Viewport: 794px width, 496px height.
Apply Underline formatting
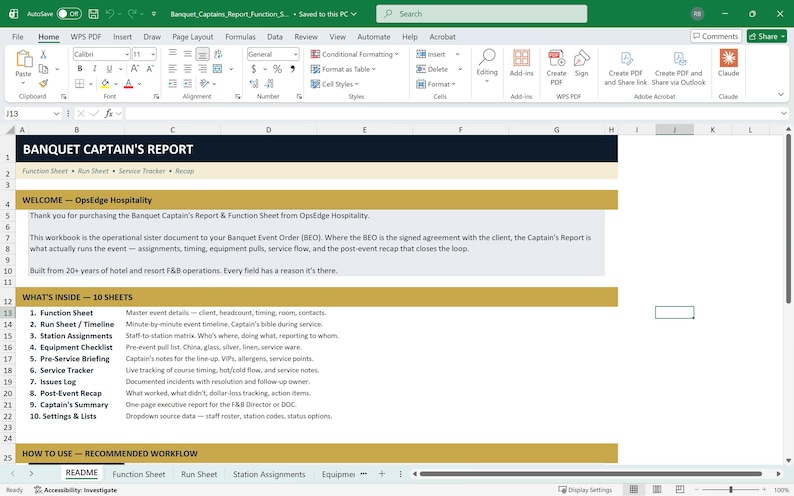point(109,69)
